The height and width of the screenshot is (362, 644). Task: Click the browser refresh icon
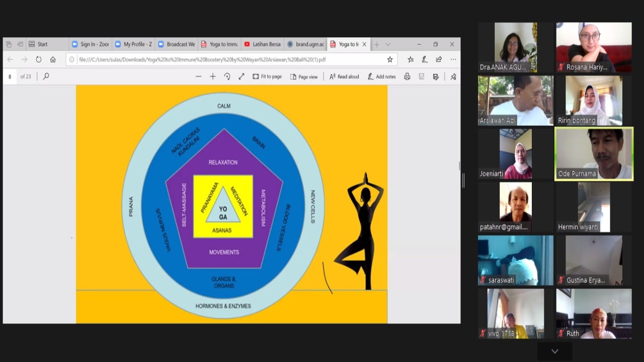click(39, 59)
